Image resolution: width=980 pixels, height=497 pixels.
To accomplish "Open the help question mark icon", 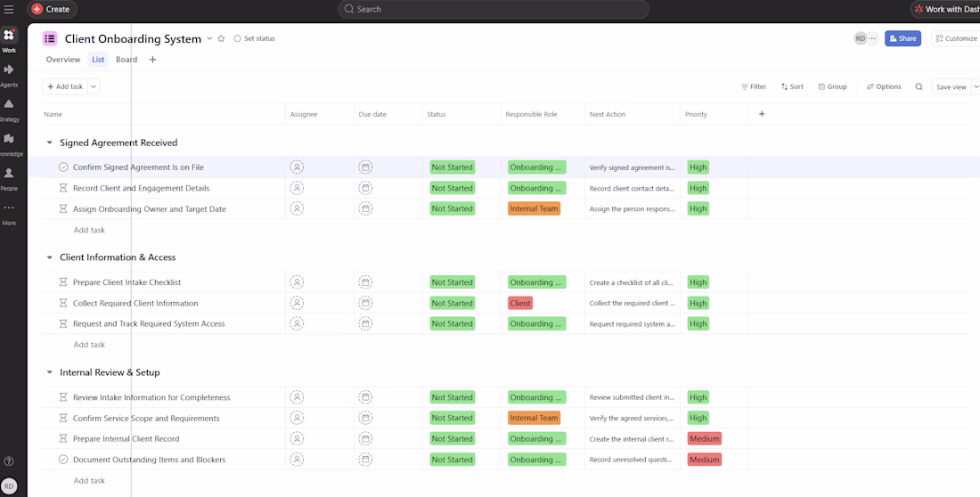I will [9, 461].
